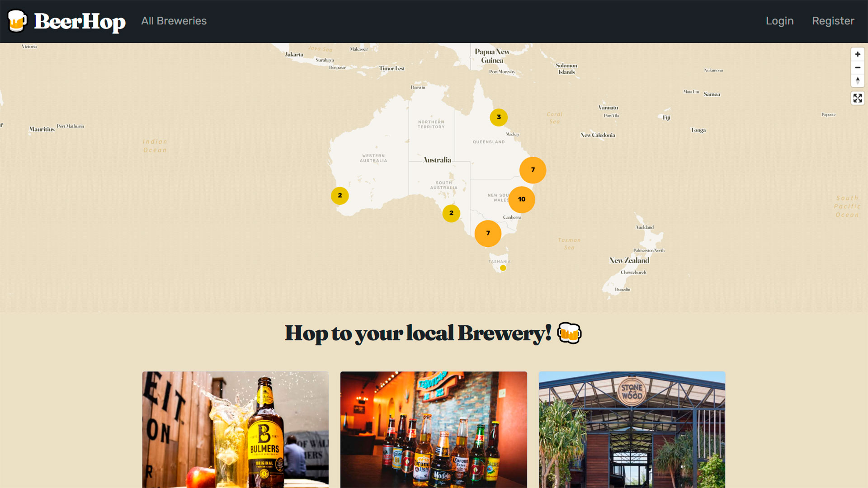Zoom out the map with minus button

(858, 67)
